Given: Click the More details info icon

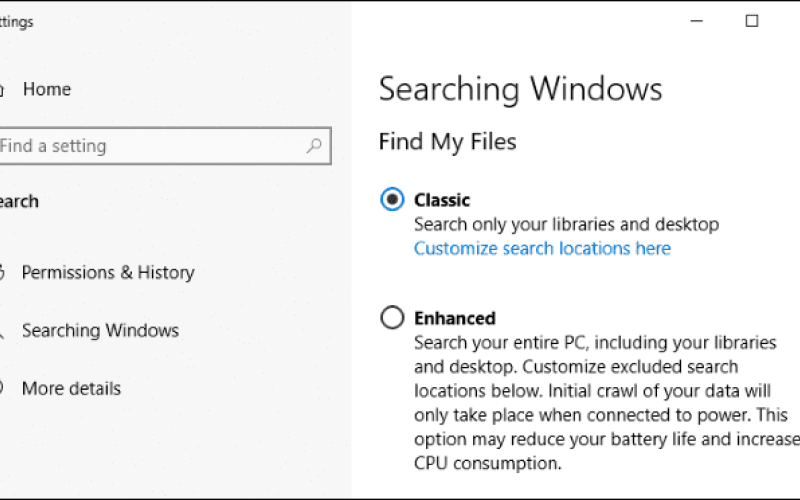Looking at the screenshot, I should 2,388.
